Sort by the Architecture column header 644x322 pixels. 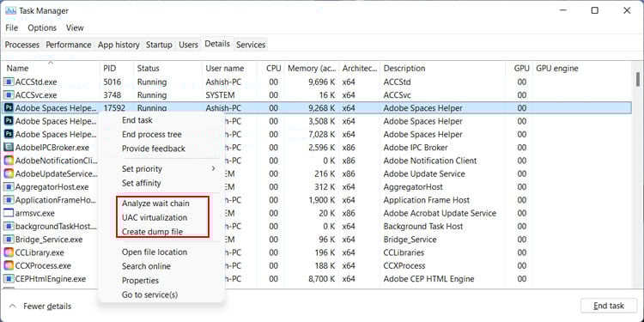tap(360, 68)
